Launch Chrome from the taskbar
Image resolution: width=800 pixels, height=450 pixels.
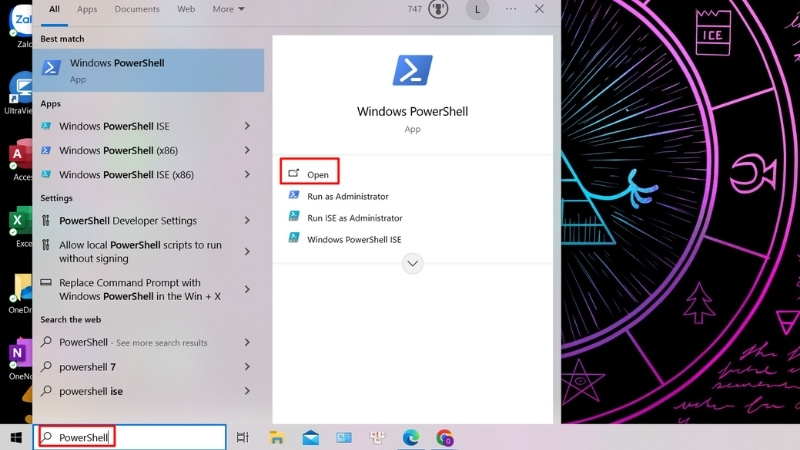tap(444, 437)
